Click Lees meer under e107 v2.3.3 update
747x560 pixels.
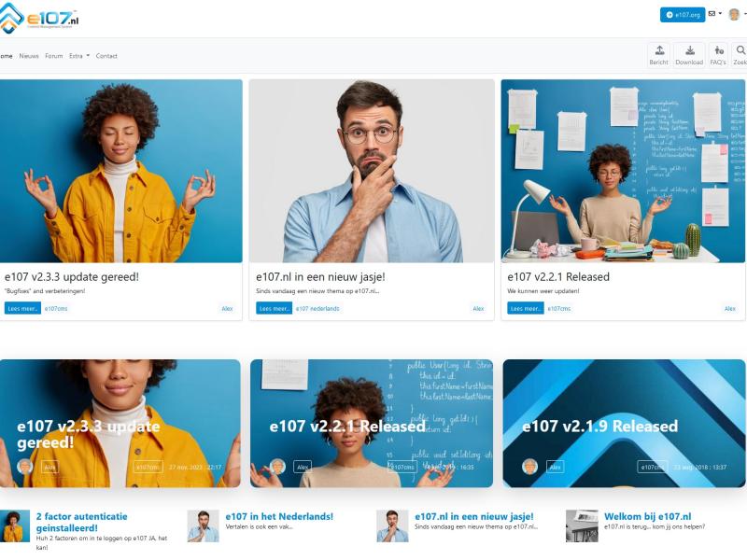point(22,308)
